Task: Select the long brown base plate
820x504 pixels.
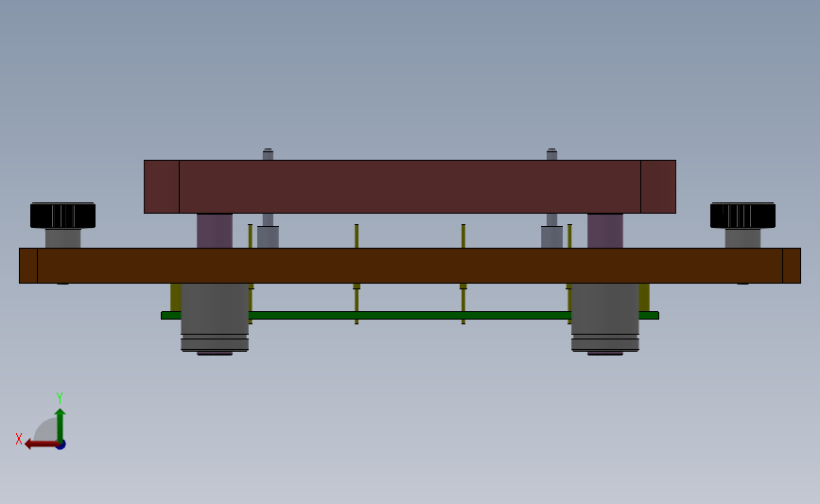Action: point(410,266)
